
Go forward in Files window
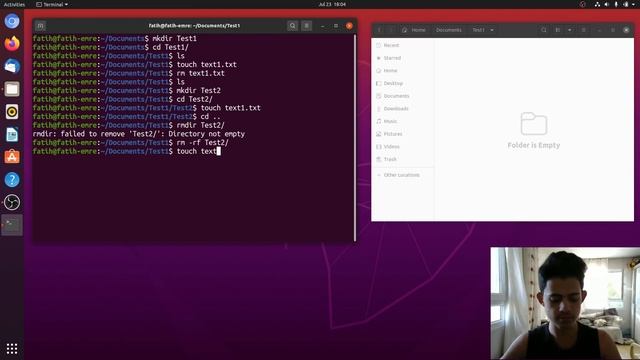pos(390,30)
